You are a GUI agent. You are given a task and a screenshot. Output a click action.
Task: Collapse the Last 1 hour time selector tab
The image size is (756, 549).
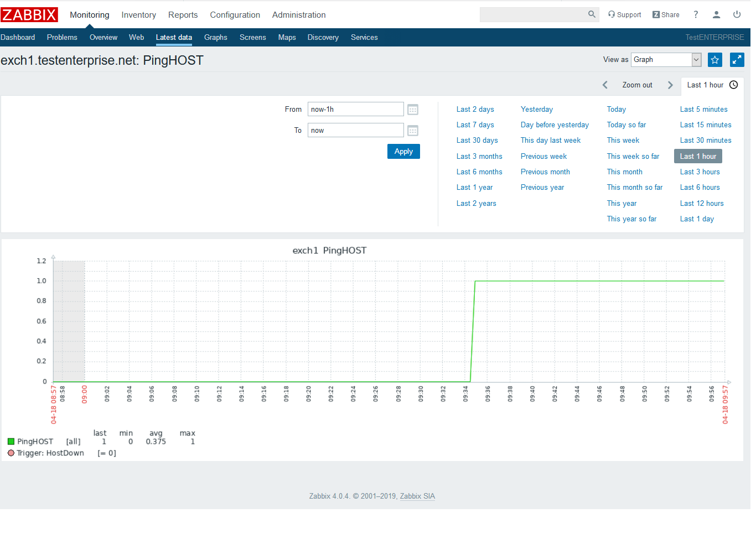tap(712, 85)
